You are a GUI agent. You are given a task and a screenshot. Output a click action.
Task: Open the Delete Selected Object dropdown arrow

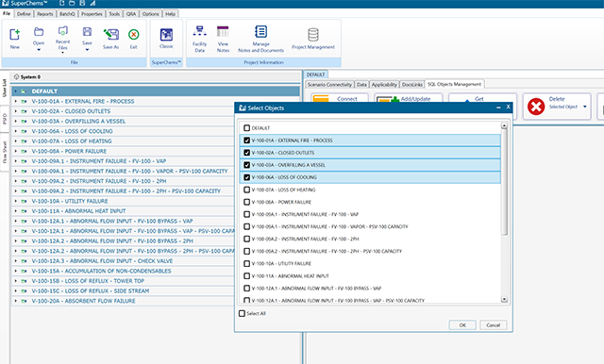point(585,107)
